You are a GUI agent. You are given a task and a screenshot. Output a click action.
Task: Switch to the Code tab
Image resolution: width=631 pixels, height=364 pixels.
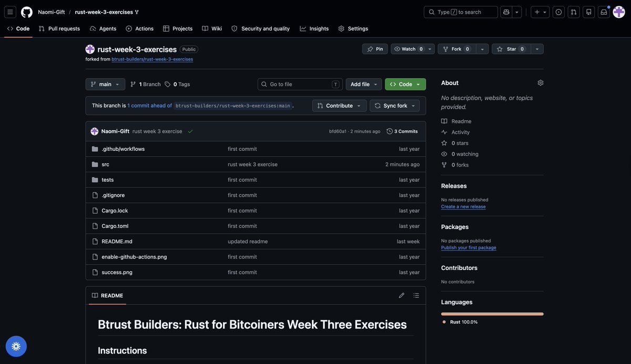18,28
